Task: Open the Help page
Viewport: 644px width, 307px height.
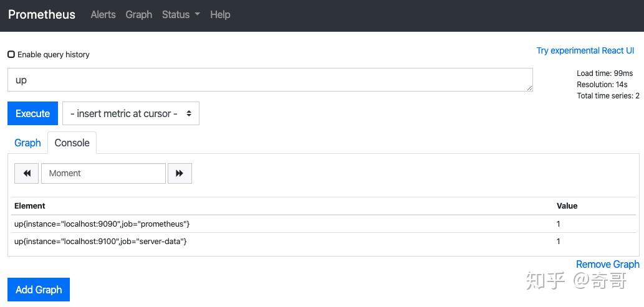Action: [x=220, y=14]
